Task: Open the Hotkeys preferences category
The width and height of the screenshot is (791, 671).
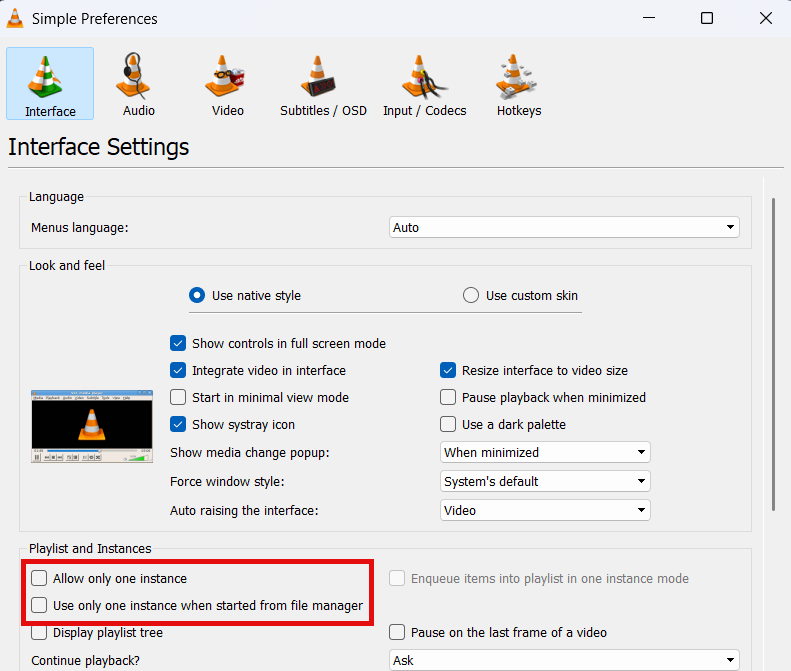Action: pos(519,84)
